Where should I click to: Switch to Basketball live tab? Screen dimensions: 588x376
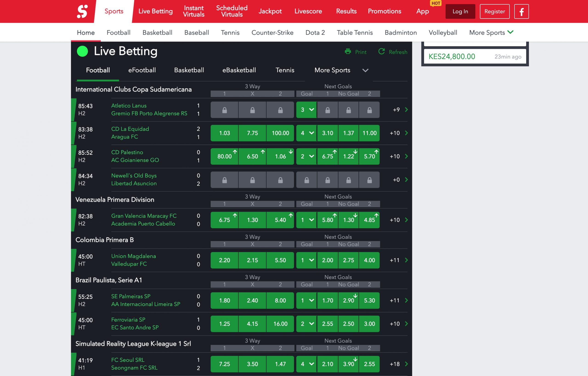189,70
